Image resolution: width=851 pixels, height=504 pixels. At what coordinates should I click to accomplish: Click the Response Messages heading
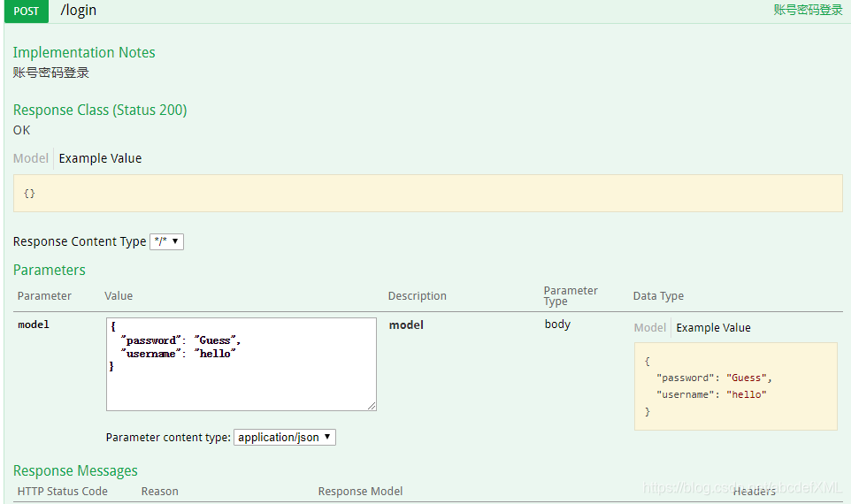(x=75, y=471)
